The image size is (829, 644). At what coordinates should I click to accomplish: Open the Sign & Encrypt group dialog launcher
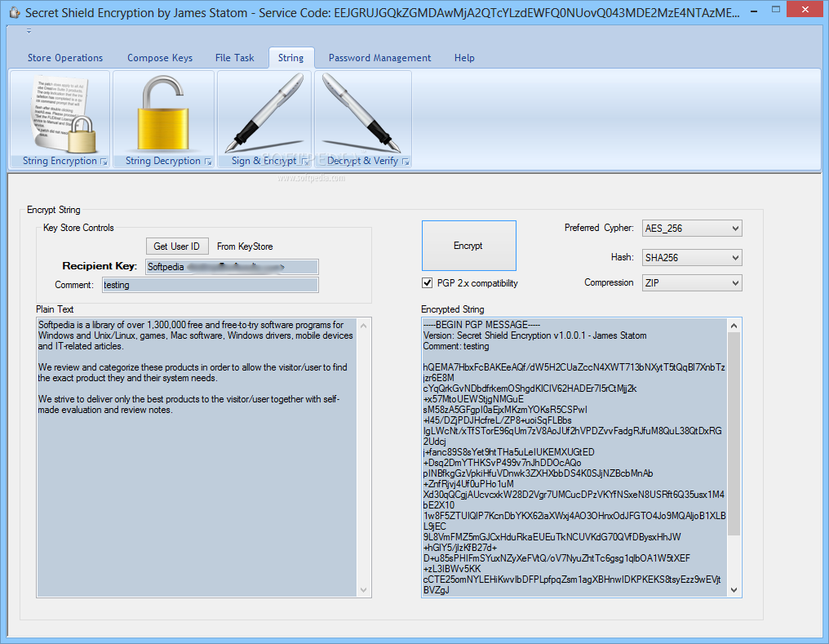(304, 162)
